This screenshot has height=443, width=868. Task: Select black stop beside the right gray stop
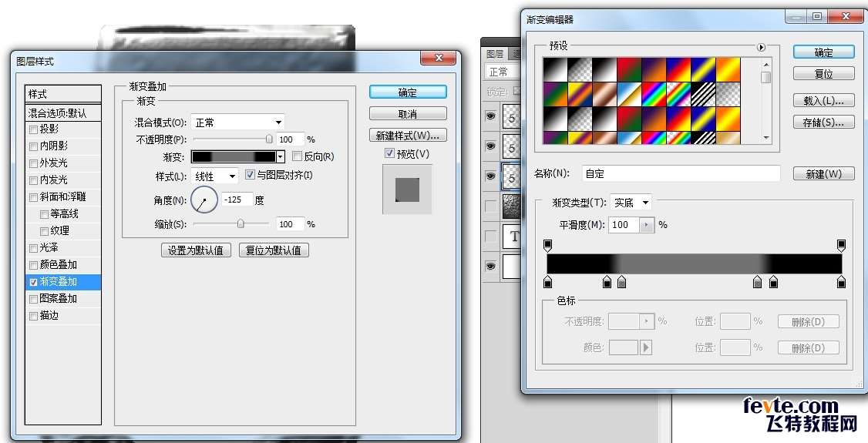(773, 283)
